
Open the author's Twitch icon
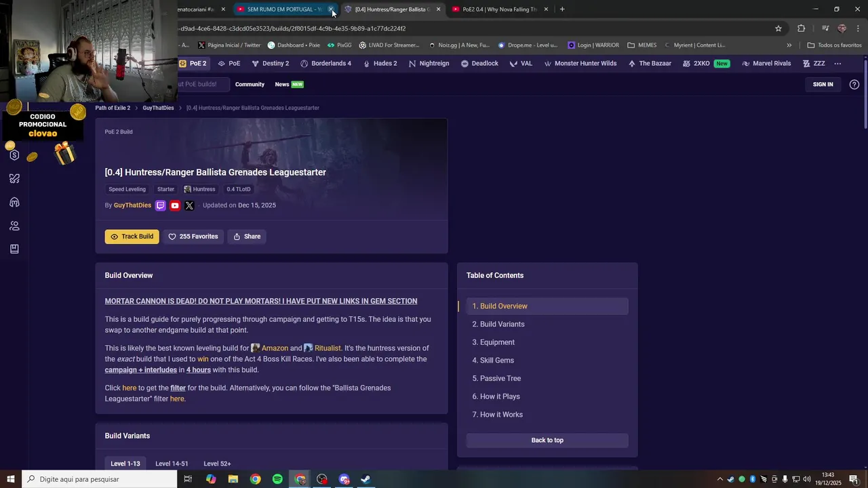(161, 205)
